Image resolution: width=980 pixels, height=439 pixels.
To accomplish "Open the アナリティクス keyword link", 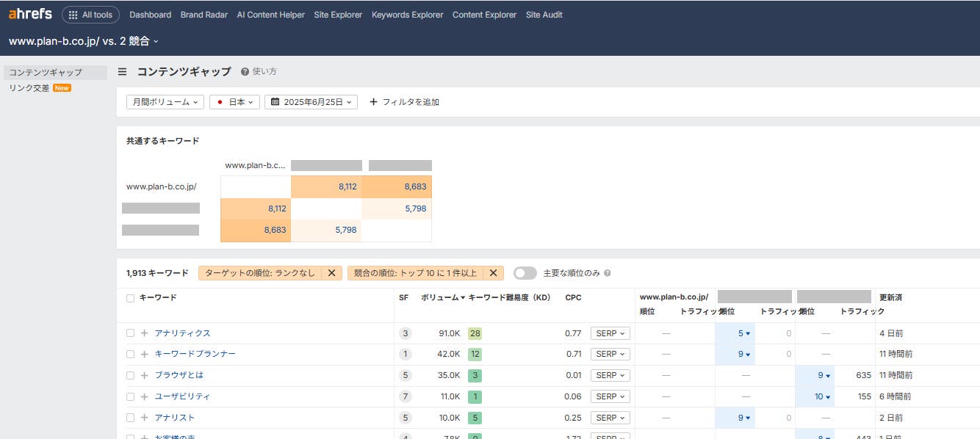I will pyautogui.click(x=182, y=333).
